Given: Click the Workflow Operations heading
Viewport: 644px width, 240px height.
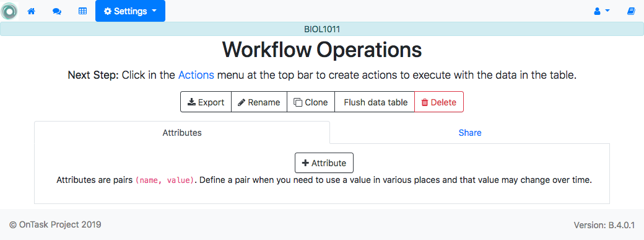Looking at the screenshot, I should tap(322, 50).
